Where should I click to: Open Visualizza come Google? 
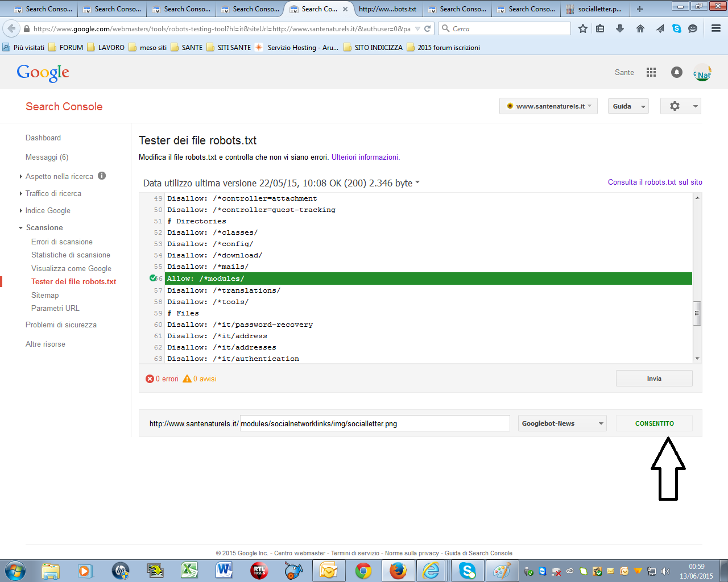point(71,268)
